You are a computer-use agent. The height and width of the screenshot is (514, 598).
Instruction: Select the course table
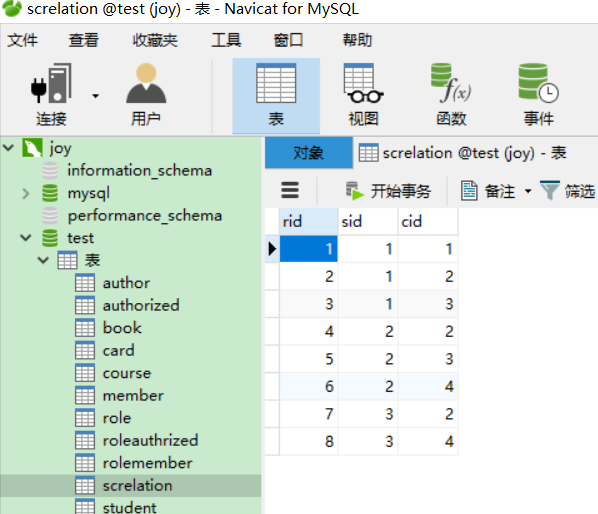click(127, 373)
